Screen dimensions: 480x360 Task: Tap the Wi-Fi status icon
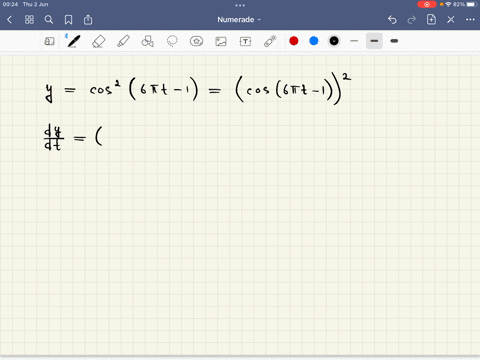[448, 4]
